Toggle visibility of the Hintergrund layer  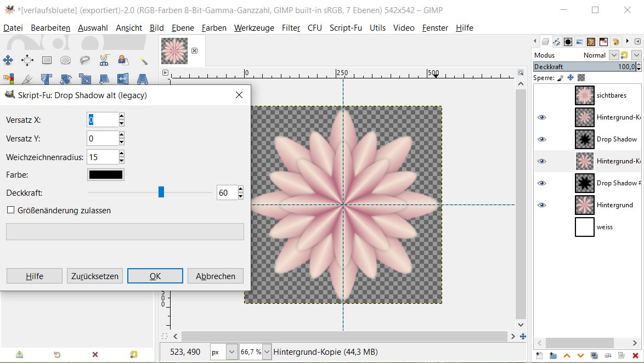[x=542, y=205]
